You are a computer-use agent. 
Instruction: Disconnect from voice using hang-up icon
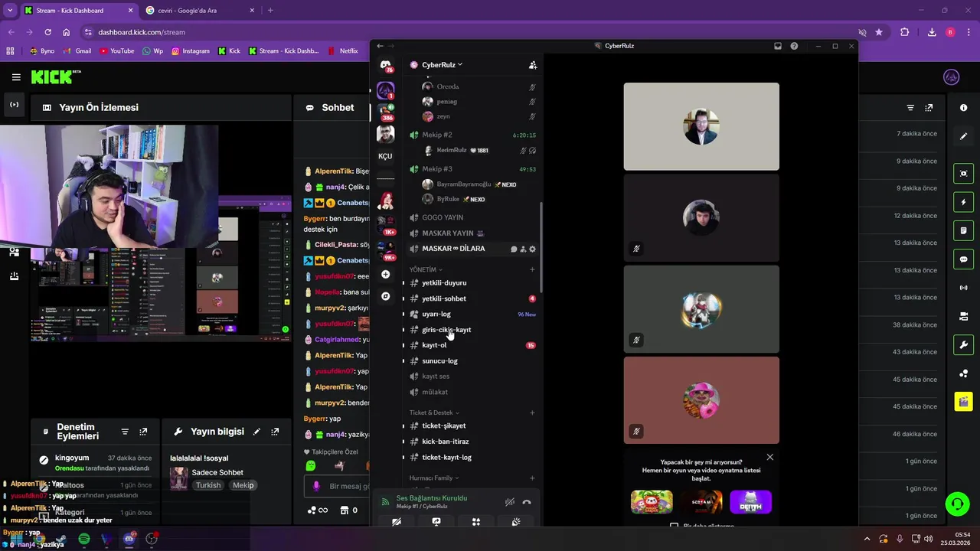[x=527, y=502]
